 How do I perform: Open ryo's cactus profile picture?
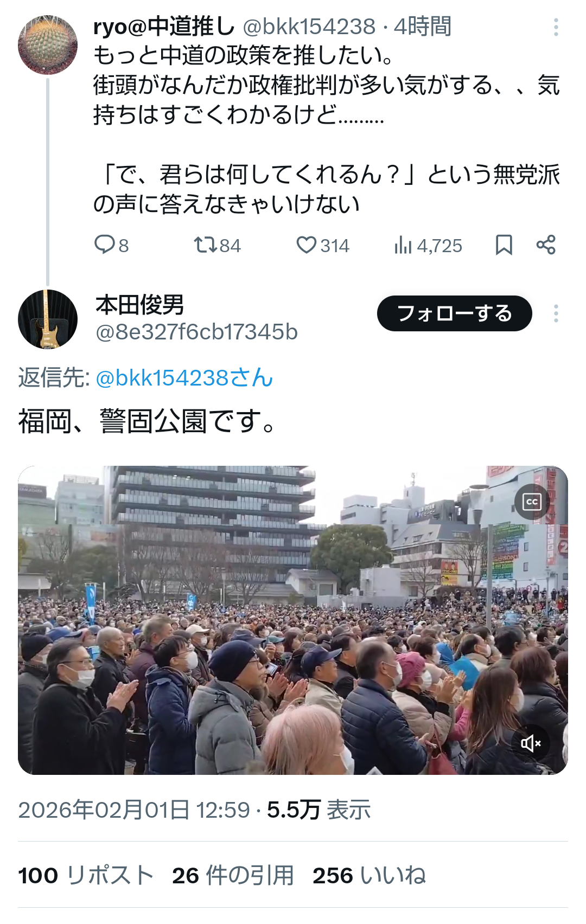click(48, 44)
